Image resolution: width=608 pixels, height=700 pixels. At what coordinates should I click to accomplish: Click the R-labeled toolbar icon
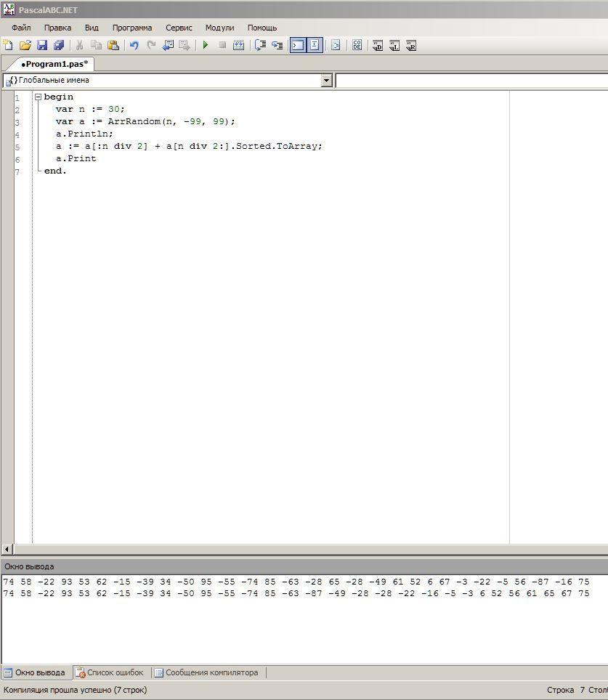click(411, 45)
